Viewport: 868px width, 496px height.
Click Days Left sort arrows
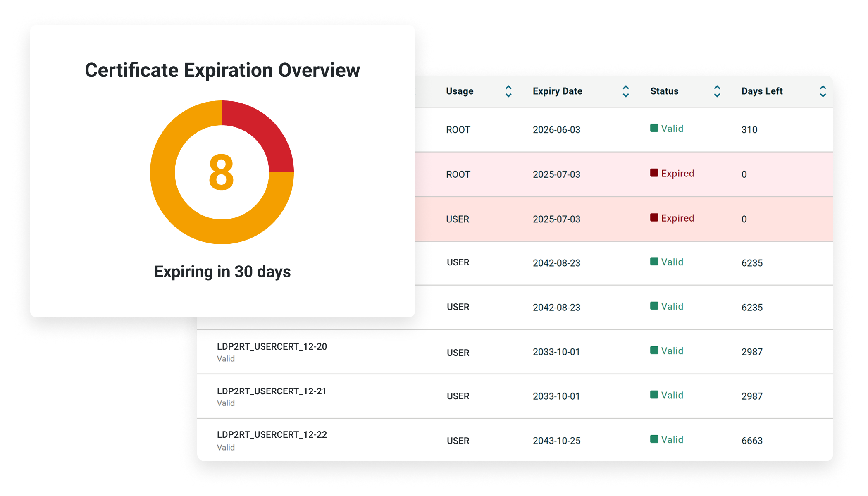coord(823,91)
